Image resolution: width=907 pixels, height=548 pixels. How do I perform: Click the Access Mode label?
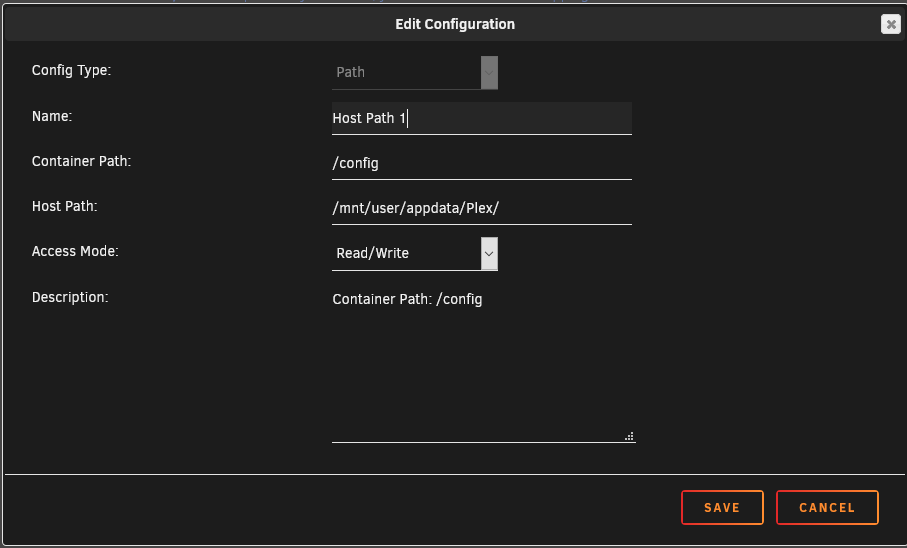(75, 252)
